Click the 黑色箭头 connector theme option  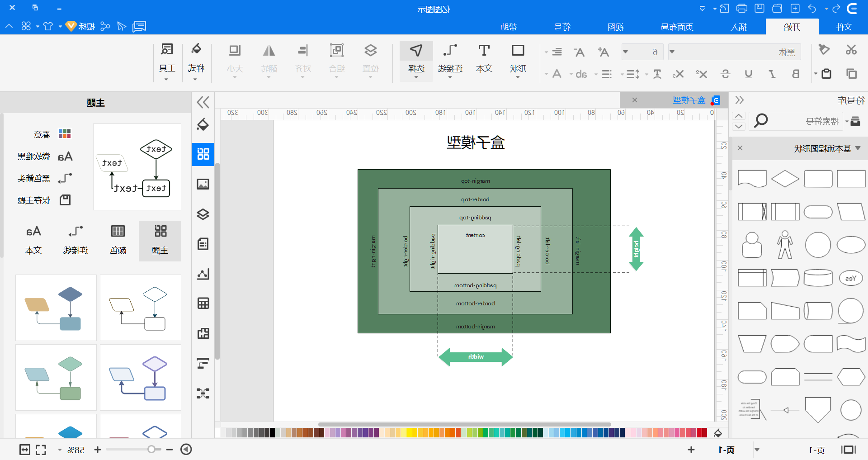tap(44, 178)
